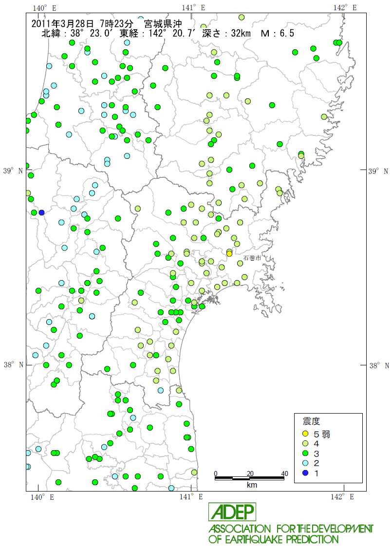Screen dimensions: 392x549
Task: Click the top 142° E longitude label
Action: coord(345,8)
